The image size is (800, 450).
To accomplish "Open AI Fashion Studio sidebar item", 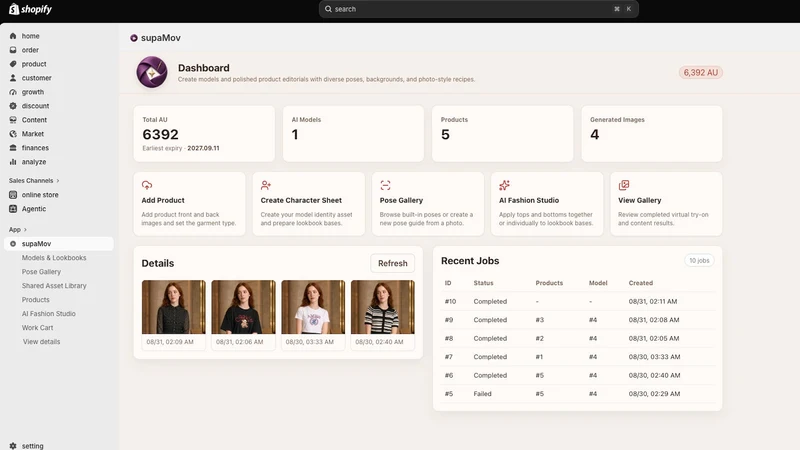I will [x=48, y=314].
